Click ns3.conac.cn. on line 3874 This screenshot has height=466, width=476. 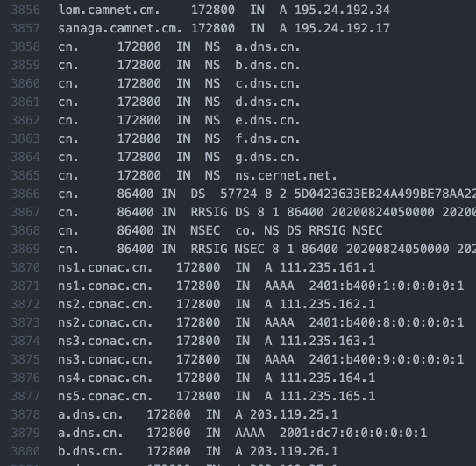click(x=105, y=341)
